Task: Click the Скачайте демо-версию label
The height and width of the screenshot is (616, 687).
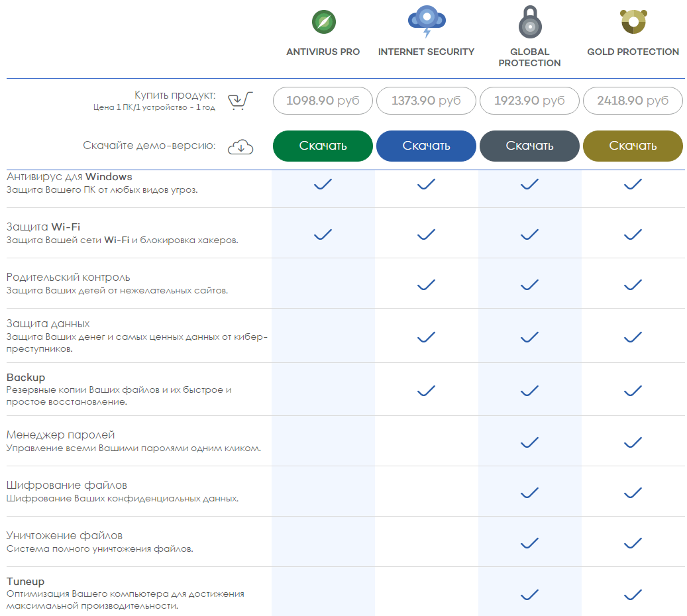Action: (x=149, y=146)
